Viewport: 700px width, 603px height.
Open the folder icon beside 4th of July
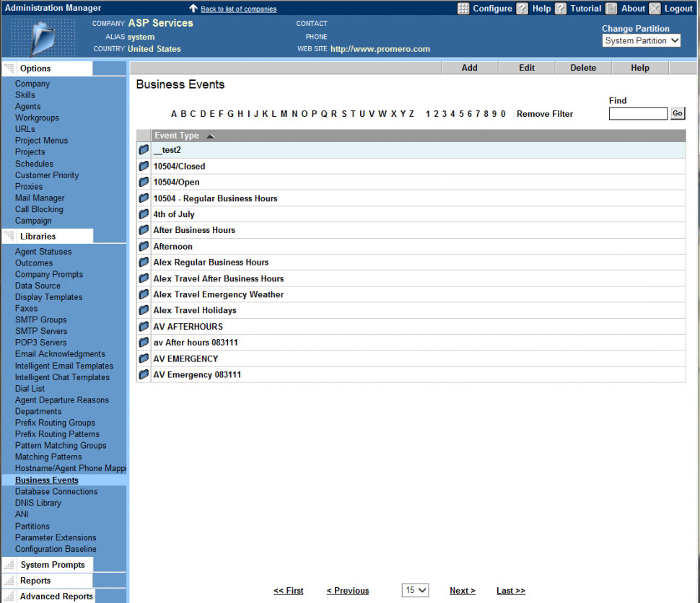[144, 214]
